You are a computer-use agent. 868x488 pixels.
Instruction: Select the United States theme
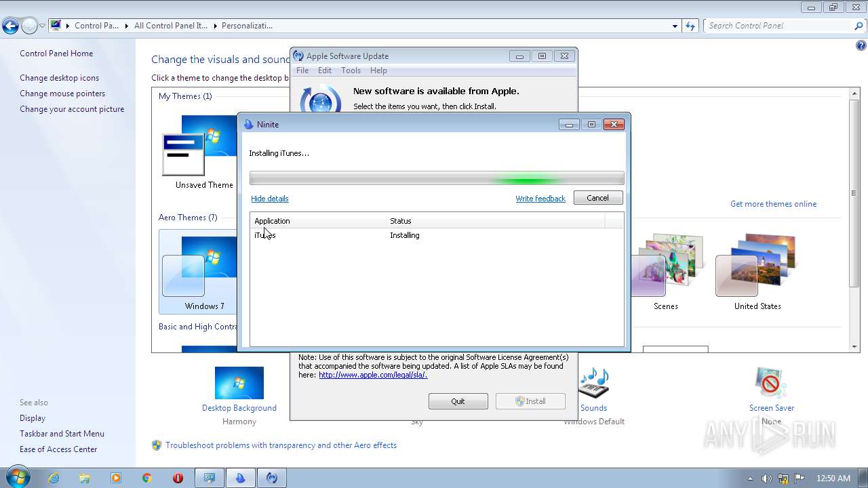tap(757, 271)
